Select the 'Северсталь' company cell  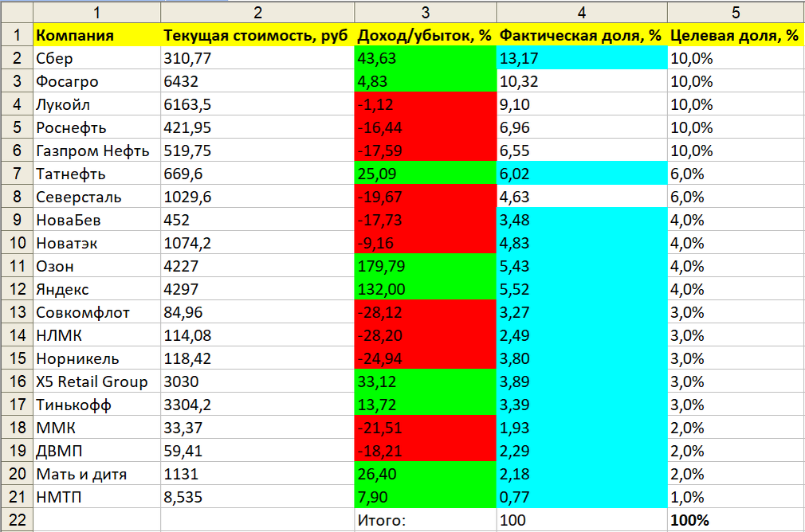(96, 197)
